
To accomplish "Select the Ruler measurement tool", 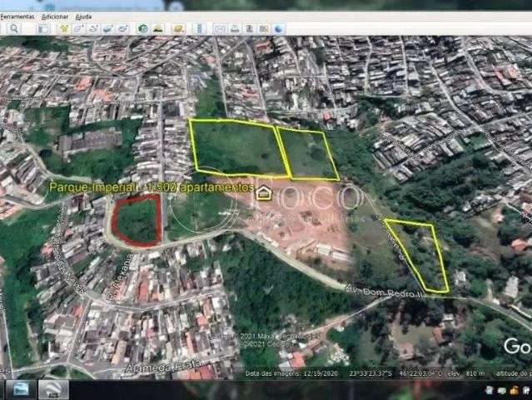I will point(200,28).
